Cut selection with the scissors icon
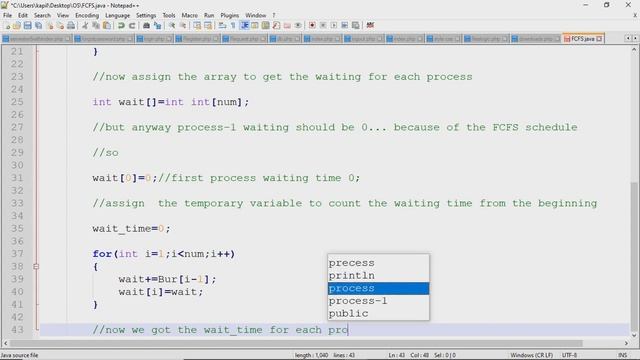This screenshot has width=640, height=360. pos(85,25)
